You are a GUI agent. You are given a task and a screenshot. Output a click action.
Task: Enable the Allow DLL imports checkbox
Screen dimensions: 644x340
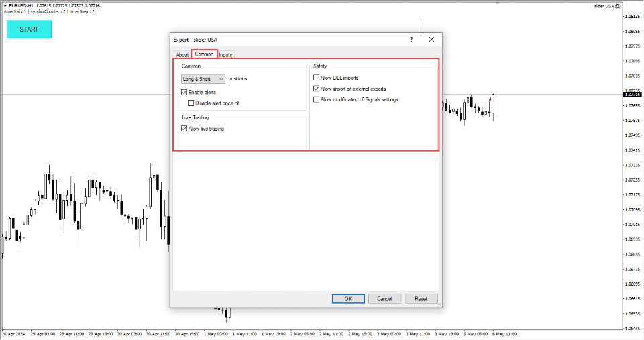coord(317,78)
